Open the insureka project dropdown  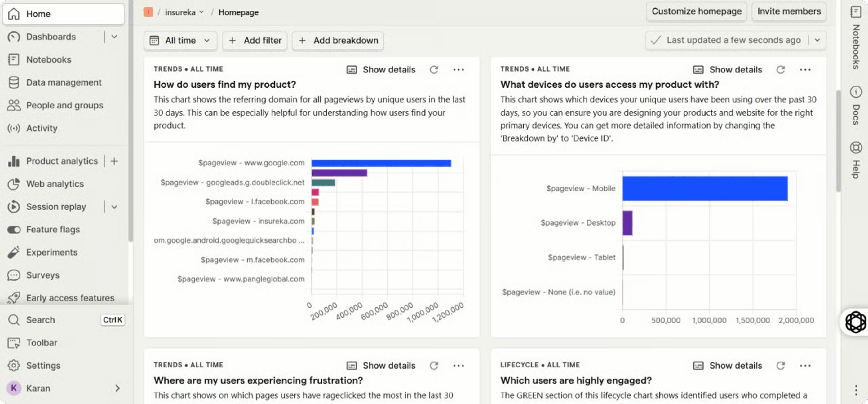coord(184,12)
